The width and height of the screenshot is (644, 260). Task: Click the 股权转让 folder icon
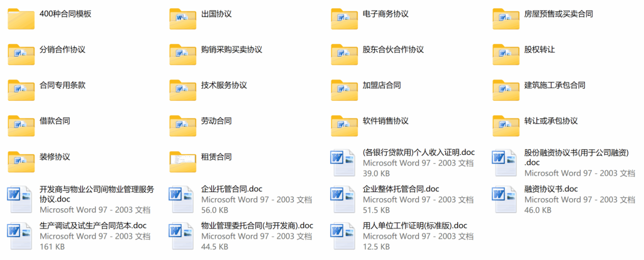point(506,55)
